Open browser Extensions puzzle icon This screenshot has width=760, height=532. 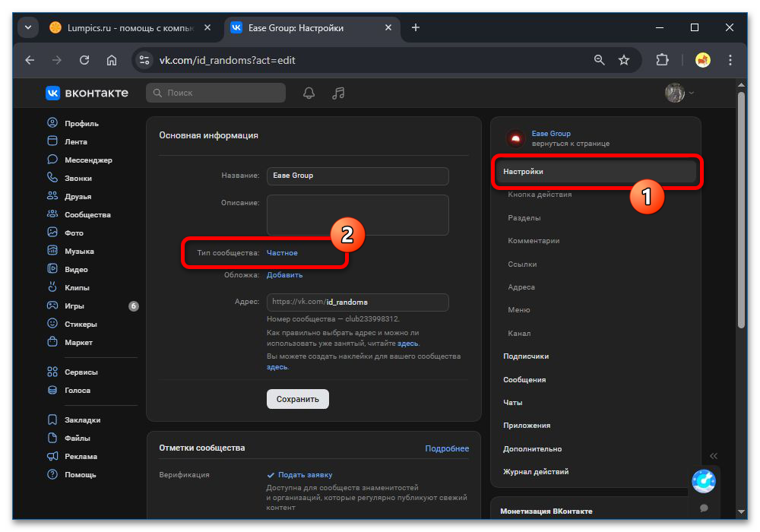point(662,60)
